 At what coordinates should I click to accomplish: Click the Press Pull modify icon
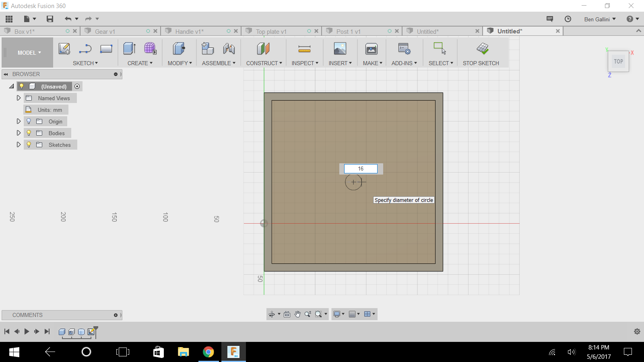click(x=179, y=49)
